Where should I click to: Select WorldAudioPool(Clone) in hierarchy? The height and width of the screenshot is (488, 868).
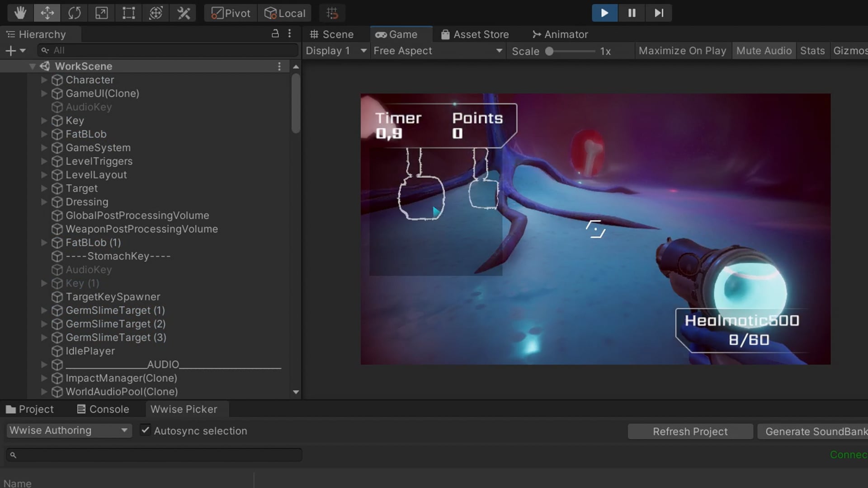click(122, 392)
